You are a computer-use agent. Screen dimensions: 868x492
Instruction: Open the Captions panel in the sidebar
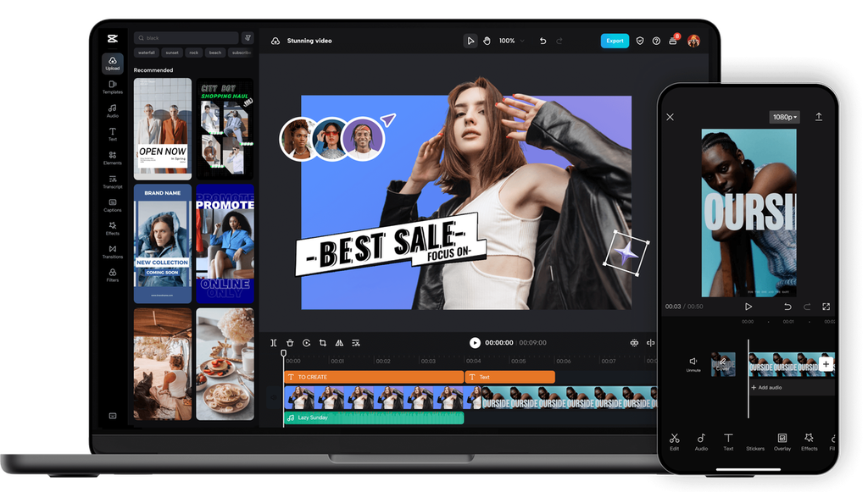tap(112, 205)
